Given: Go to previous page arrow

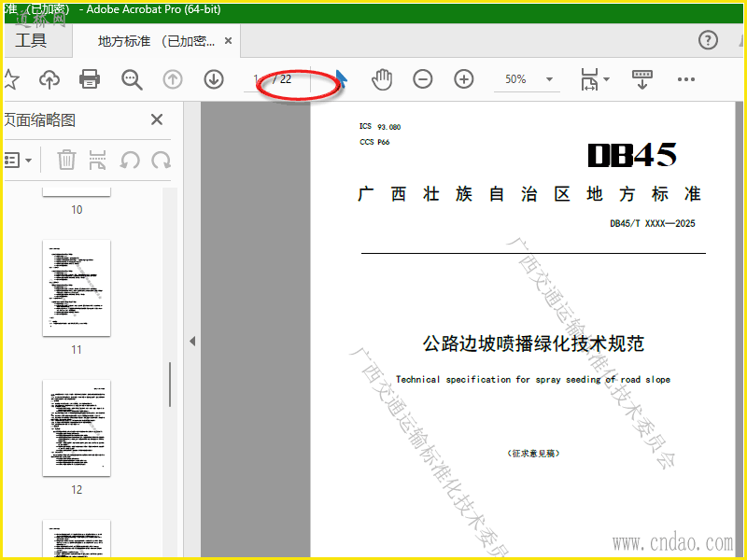Looking at the screenshot, I should tap(173, 79).
